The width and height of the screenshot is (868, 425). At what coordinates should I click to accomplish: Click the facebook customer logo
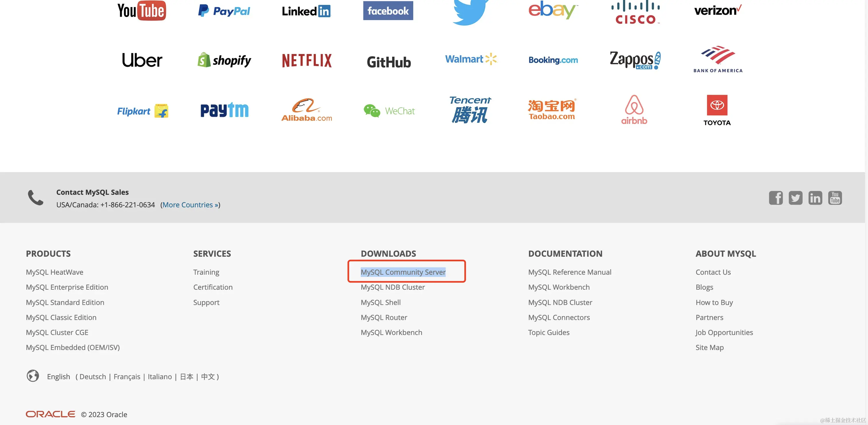pos(388,10)
